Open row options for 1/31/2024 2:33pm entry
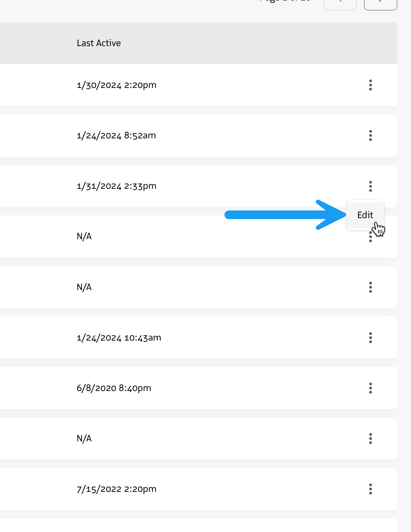Image resolution: width=411 pixels, height=532 pixels. [370, 186]
